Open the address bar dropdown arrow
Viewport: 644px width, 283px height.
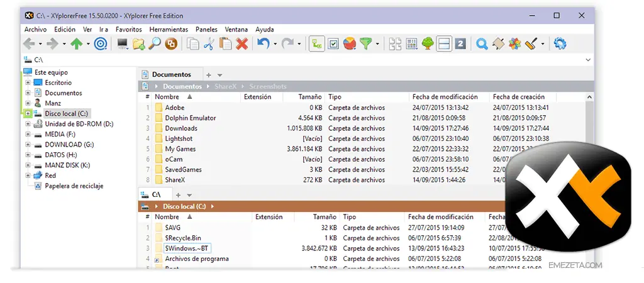[588, 60]
